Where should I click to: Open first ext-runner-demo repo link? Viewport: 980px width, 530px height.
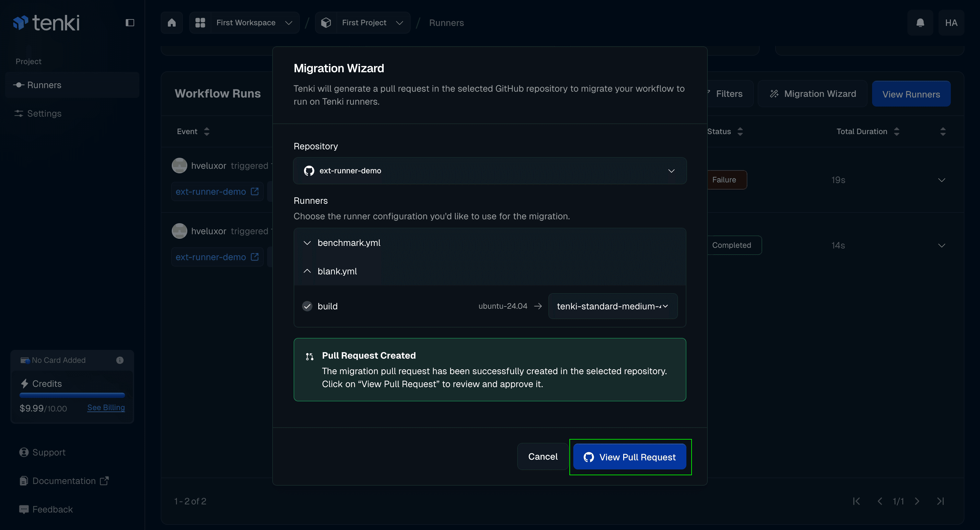(x=217, y=191)
